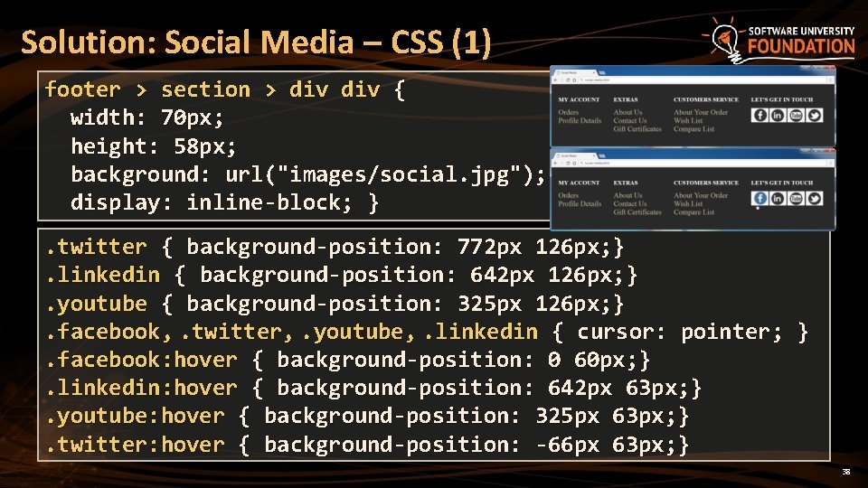Open the menu icon in lower browser
The width and height of the screenshot is (868, 488).
(830, 164)
